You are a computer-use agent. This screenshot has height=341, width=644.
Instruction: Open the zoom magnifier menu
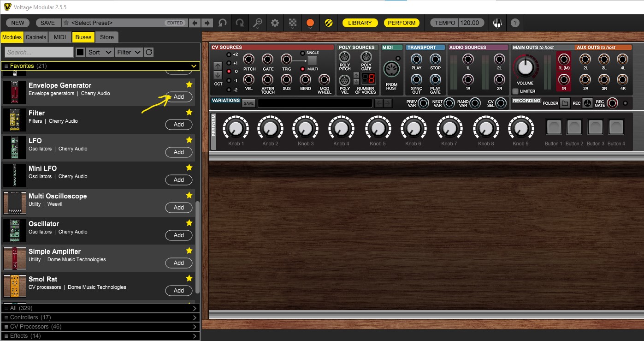click(x=258, y=23)
